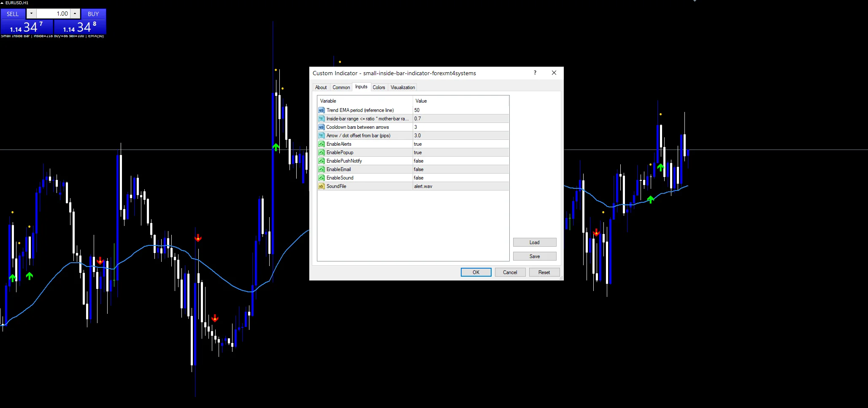
Task: Select the cooldown bars value 3
Action: coord(461,127)
